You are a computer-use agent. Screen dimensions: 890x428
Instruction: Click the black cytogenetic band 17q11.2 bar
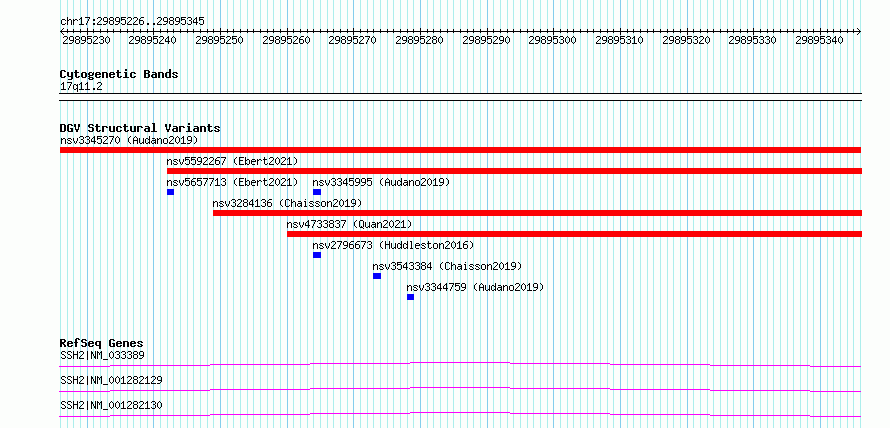(x=460, y=96)
